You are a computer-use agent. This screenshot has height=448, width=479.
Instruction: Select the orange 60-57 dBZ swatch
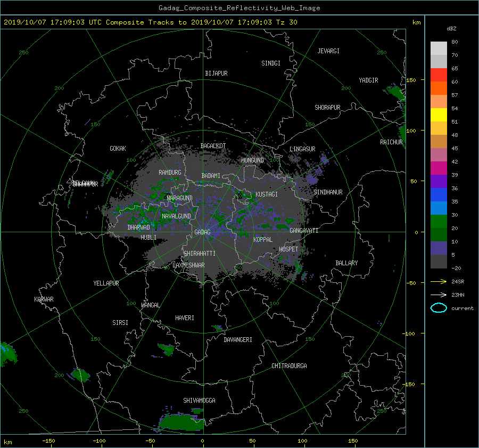439,88
